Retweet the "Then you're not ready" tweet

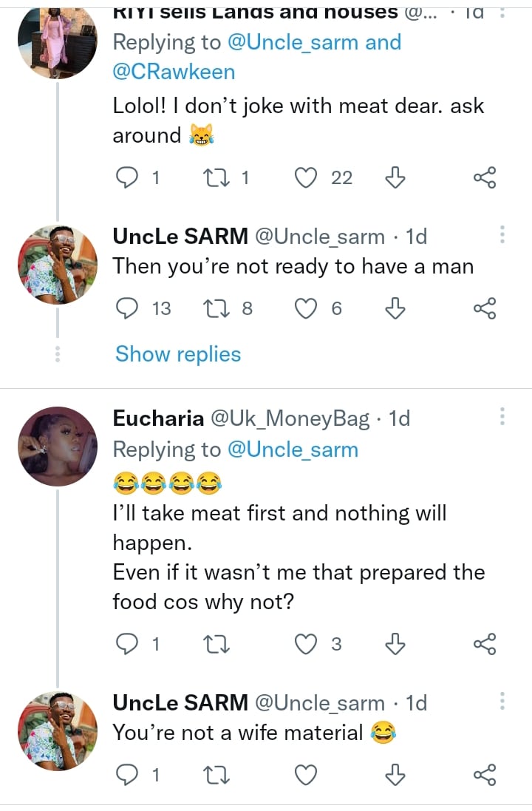pos(219,308)
